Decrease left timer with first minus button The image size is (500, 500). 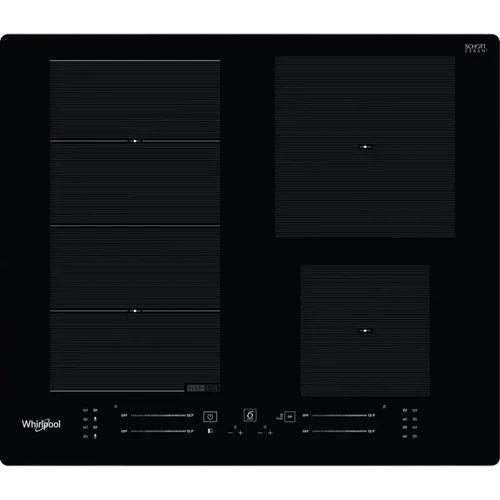(x=230, y=433)
